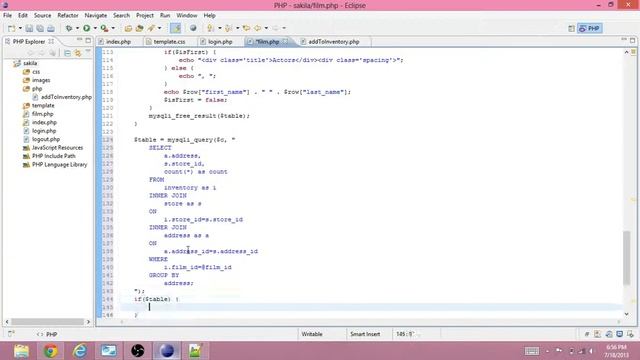
Task: Click the Last Edit Location icon
Action: click(x=246, y=28)
